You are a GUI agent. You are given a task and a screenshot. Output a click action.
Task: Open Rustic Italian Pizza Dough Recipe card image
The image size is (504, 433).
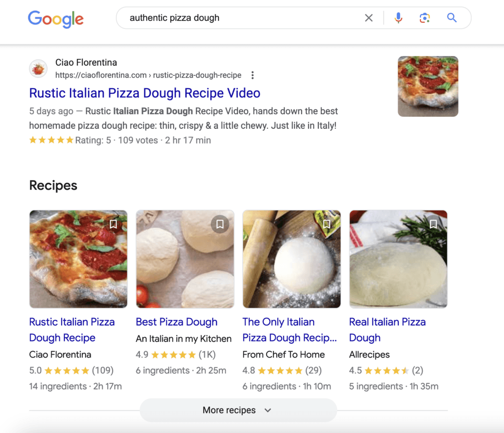click(78, 259)
